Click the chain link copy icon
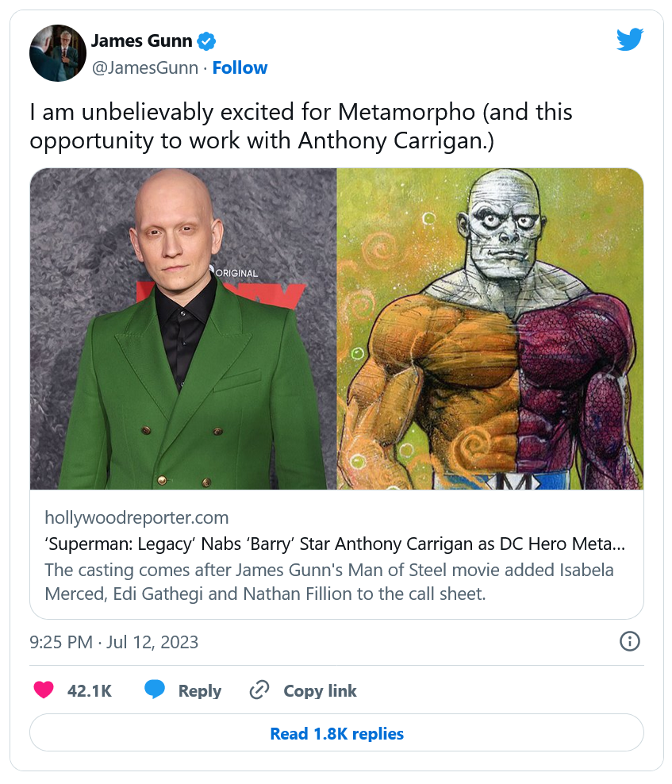 (259, 690)
